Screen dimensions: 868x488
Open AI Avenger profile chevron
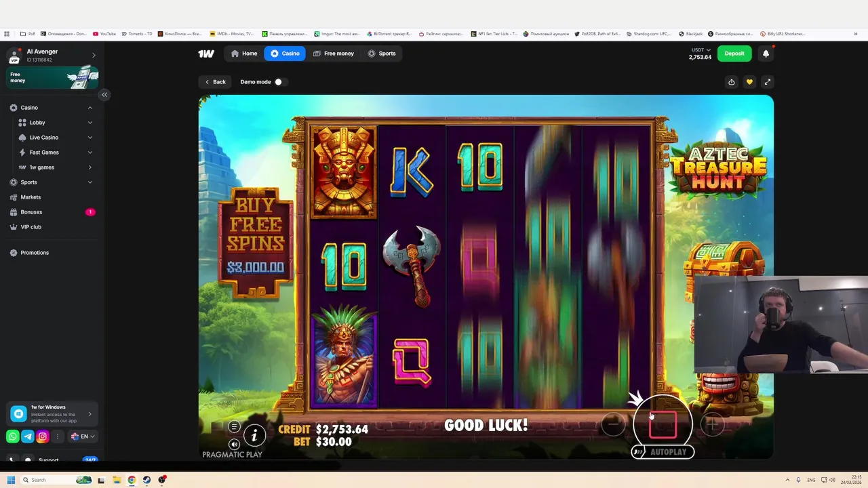pos(94,55)
